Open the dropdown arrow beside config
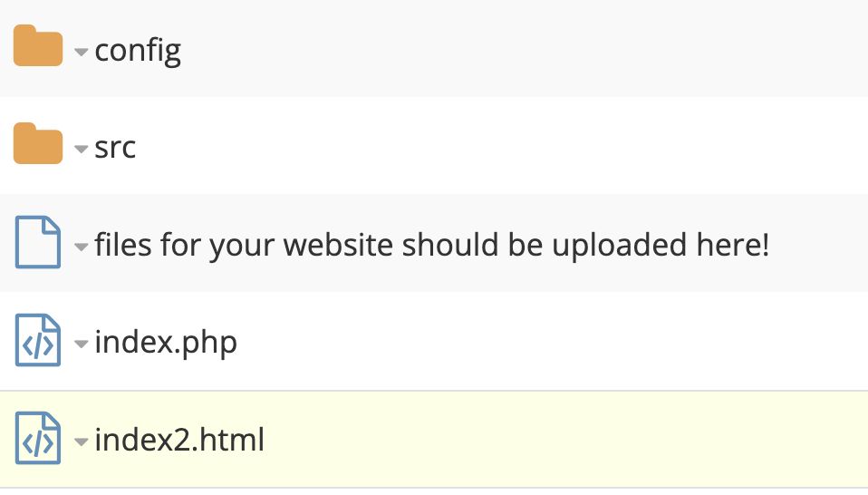Image resolution: width=868 pixels, height=495 pixels. tap(82, 53)
